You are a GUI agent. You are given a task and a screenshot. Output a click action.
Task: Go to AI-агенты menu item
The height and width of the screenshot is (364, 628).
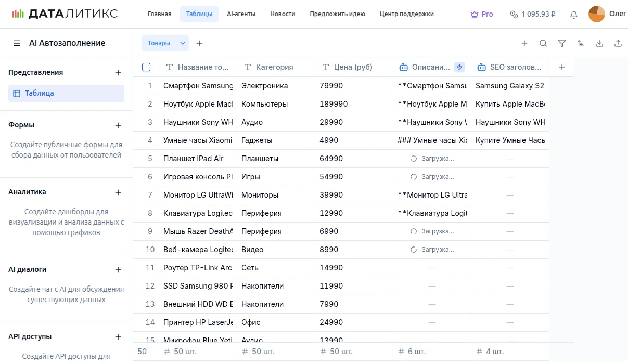(x=241, y=14)
